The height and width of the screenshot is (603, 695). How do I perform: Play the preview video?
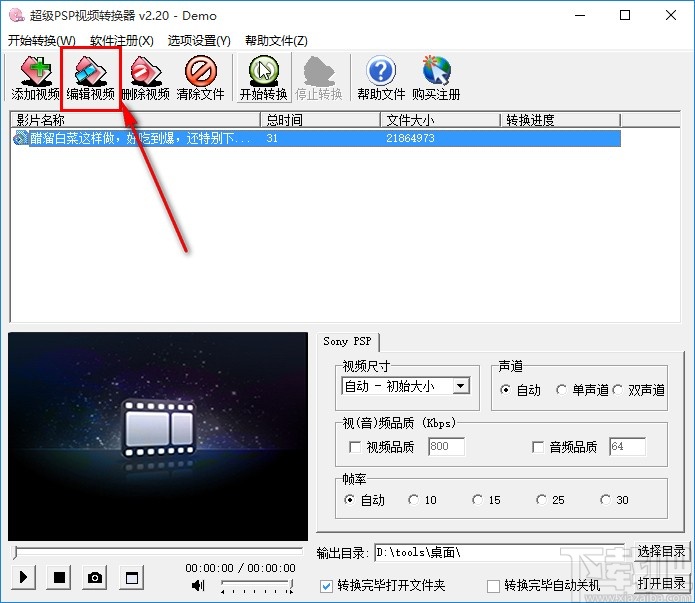(x=23, y=577)
